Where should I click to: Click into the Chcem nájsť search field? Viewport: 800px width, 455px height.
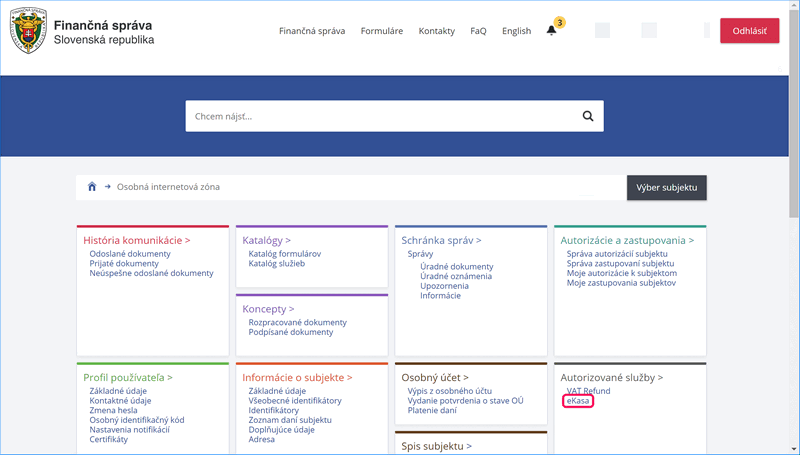[x=380, y=116]
